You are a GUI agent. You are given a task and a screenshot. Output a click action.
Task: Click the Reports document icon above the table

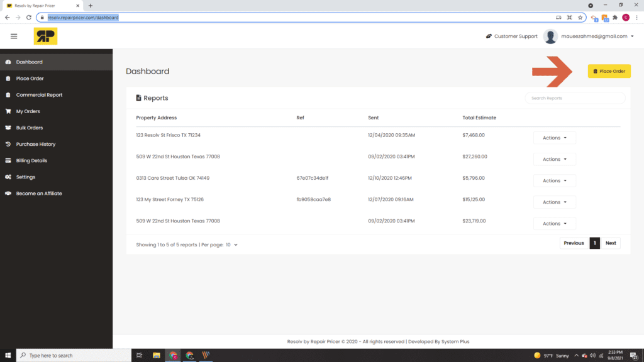coord(138,97)
